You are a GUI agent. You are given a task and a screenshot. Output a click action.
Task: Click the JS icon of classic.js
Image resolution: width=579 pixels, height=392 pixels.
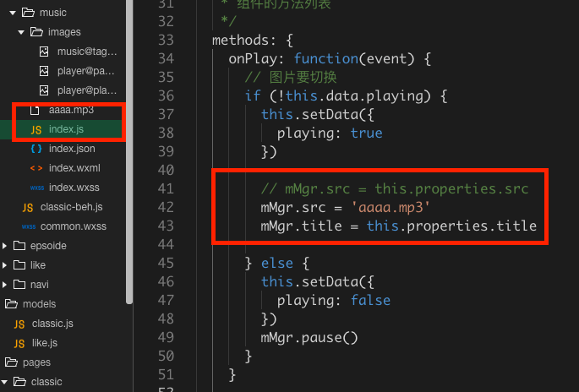point(19,324)
